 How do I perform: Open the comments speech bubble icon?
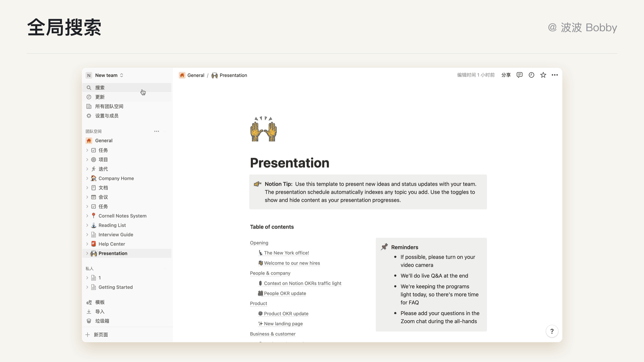[519, 75]
